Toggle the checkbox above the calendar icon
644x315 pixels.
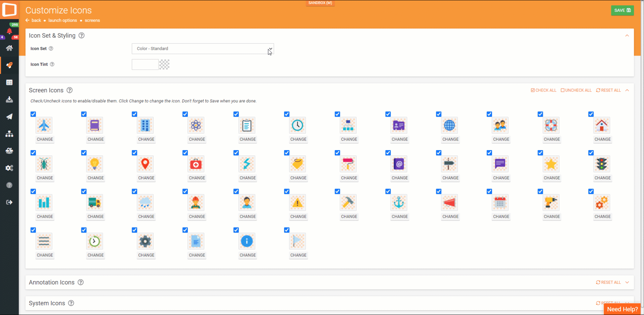point(489,191)
